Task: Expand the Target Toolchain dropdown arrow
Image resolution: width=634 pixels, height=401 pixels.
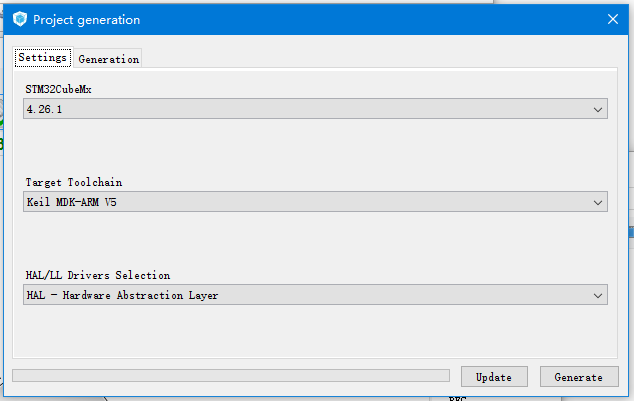Action: pyautogui.click(x=598, y=202)
